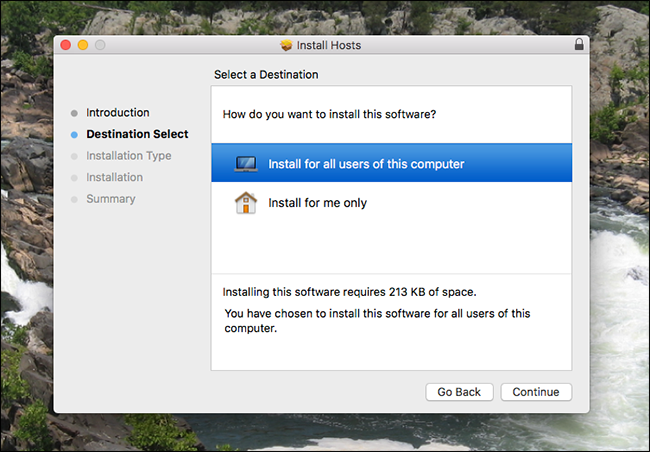Click the lock icon in title bar
The height and width of the screenshot is (452, 650).
pos(579,44)
